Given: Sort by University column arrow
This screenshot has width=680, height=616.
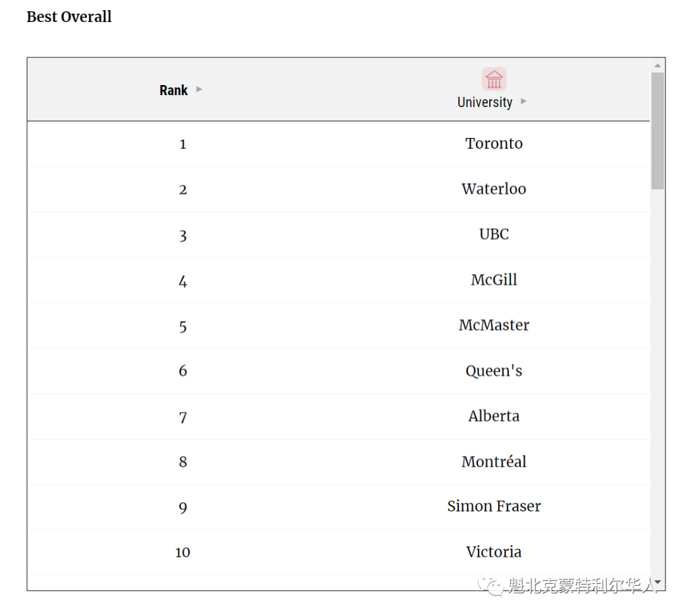Looking at the screenshot, I should point(523,101).
